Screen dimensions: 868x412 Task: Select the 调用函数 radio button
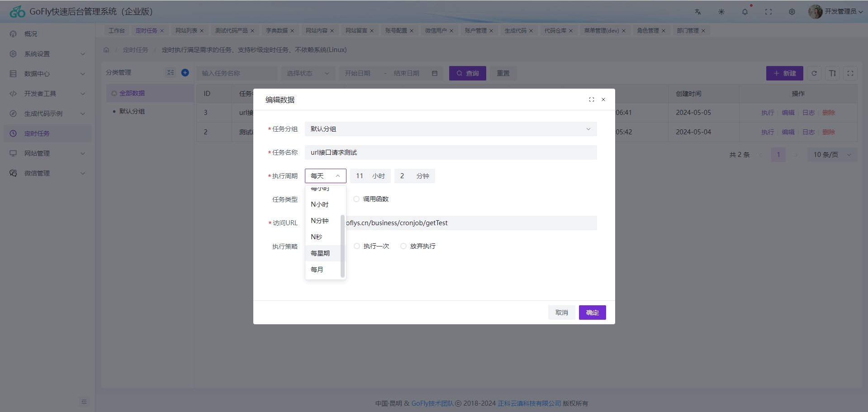point(356,199)
